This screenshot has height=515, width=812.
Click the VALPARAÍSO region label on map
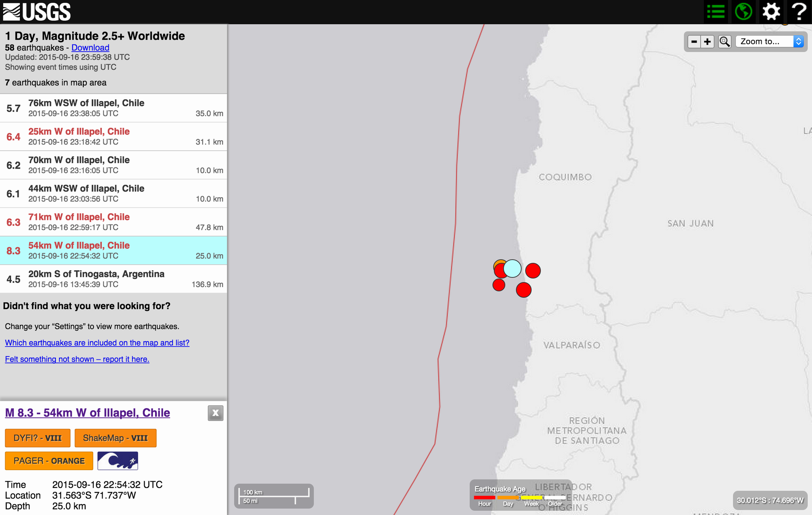[572, 345]
